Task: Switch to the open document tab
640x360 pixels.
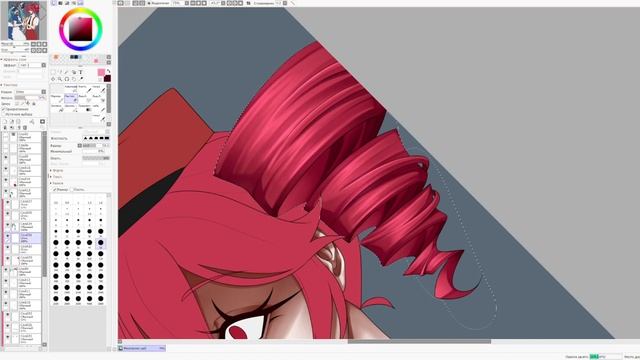Action: point(142,348)
